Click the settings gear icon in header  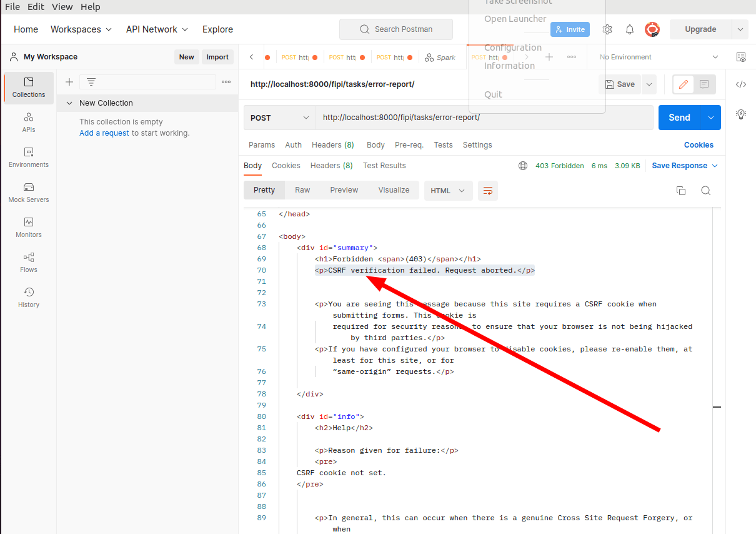(x=607, y=29)
